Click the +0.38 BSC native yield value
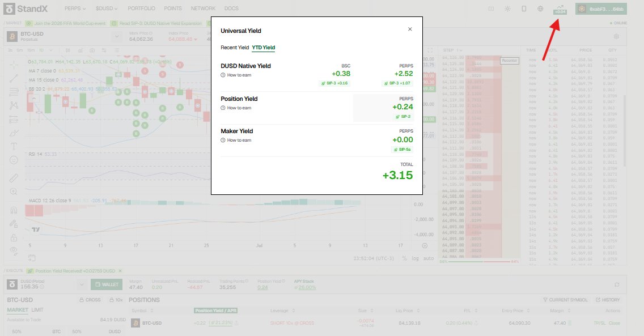Viewport: 644px width, 336px height. pos(341,74)
